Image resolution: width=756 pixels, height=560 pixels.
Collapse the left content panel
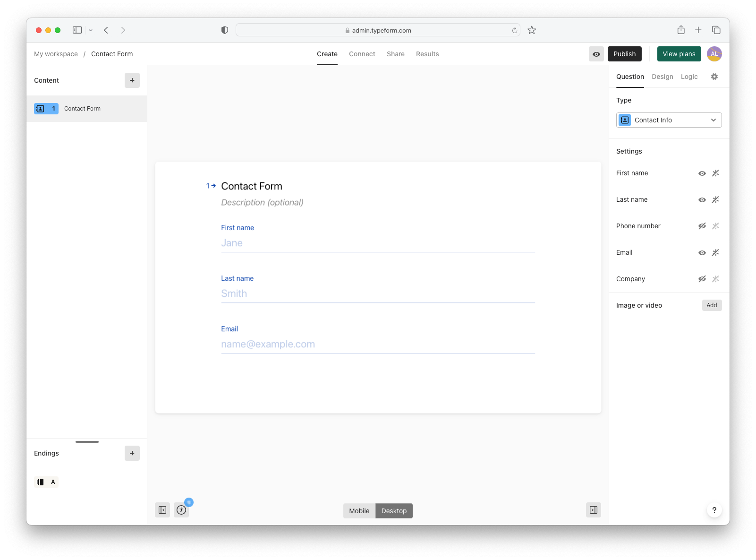(162, 510)
